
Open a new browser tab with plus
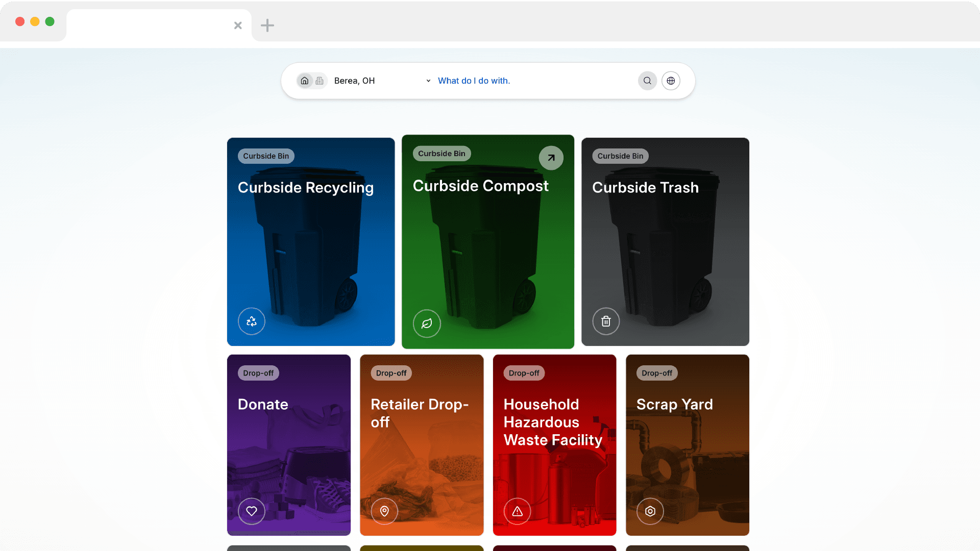click(x=267, y=26)
